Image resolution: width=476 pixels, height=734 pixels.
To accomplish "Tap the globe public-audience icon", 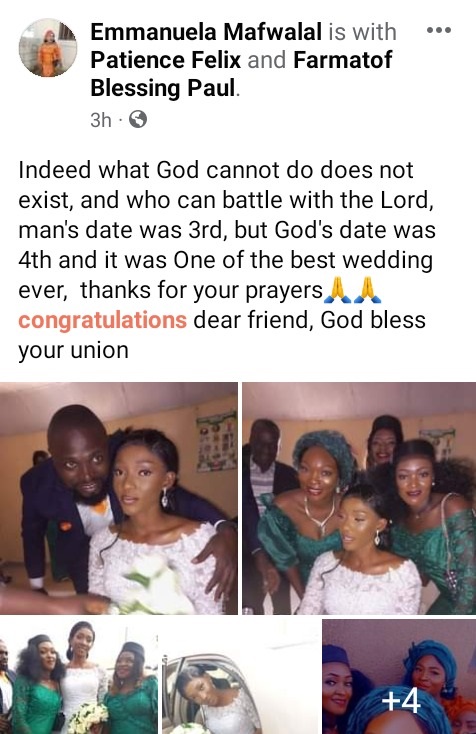I will coord(138,119).
